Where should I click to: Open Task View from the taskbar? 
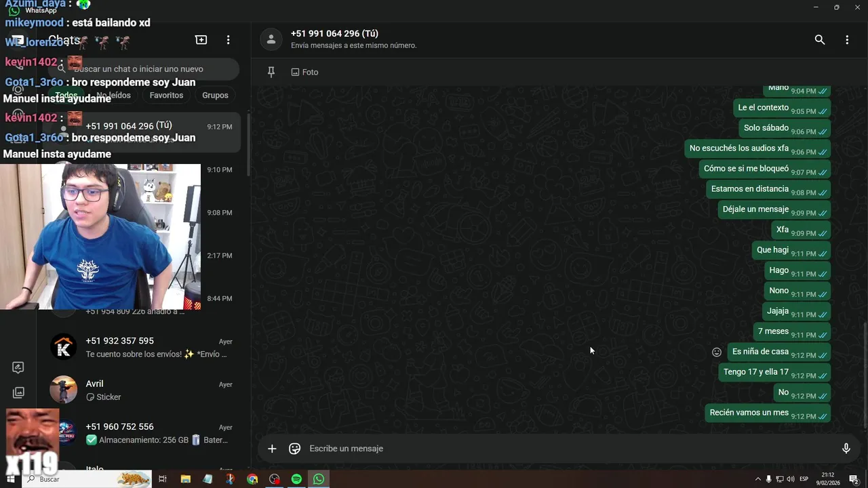pos(163,479)
